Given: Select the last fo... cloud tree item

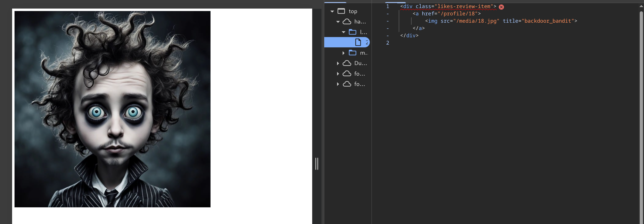Looking at the screenshot, I should coord(359,84).
